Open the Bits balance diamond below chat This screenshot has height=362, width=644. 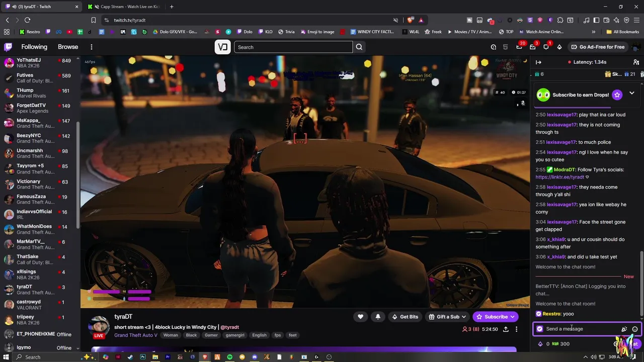tap(540, 344)
